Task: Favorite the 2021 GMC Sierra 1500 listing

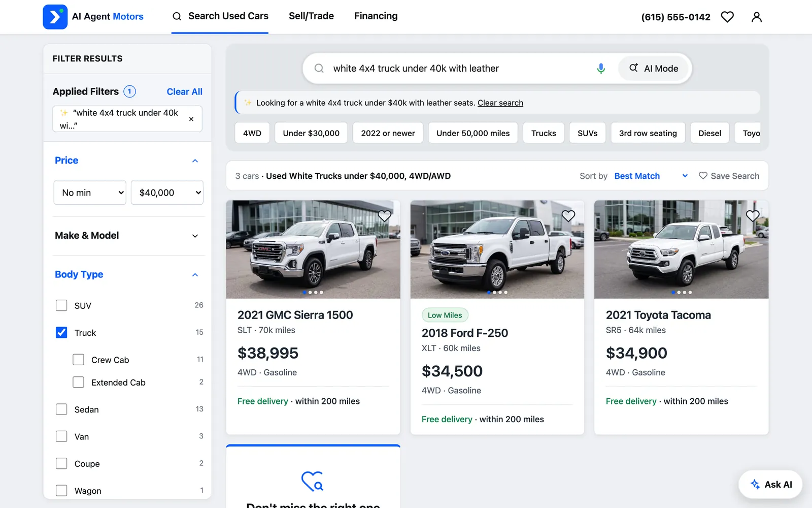Action: (x=384, y=216)
